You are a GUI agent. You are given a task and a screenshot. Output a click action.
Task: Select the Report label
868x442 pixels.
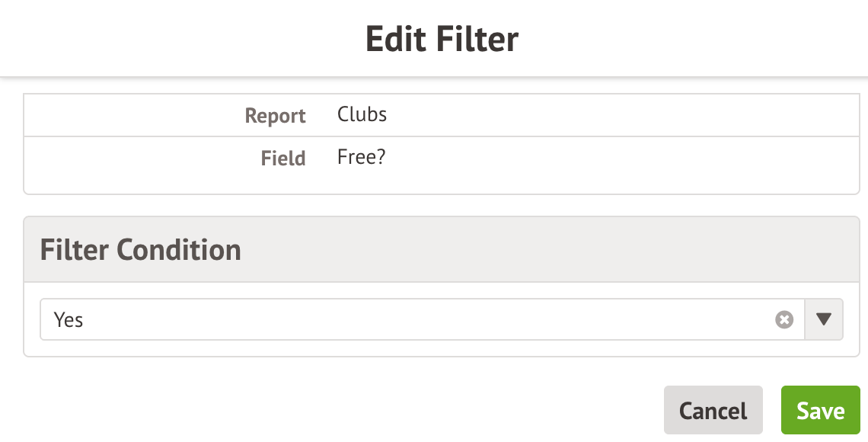pyautogui.click(x=275, y=116)
